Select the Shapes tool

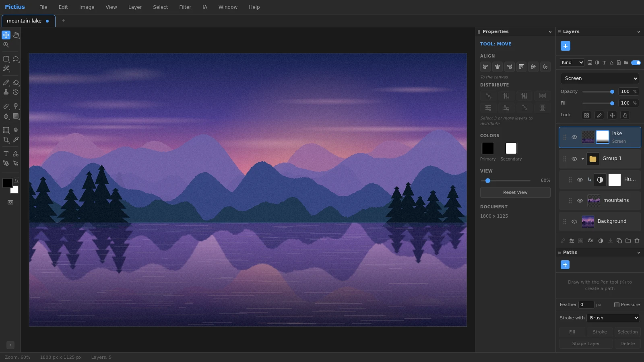[x=16, y=154]
